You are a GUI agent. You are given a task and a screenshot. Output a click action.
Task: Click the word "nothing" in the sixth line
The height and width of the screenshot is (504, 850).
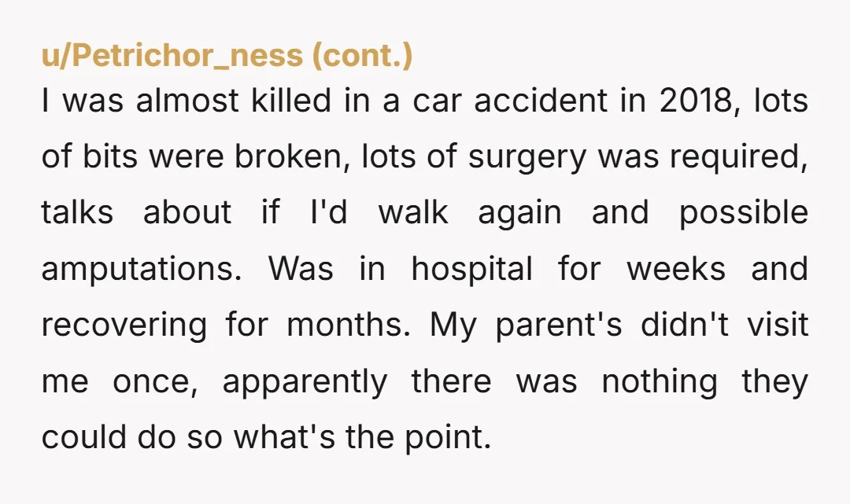[660, 382]
